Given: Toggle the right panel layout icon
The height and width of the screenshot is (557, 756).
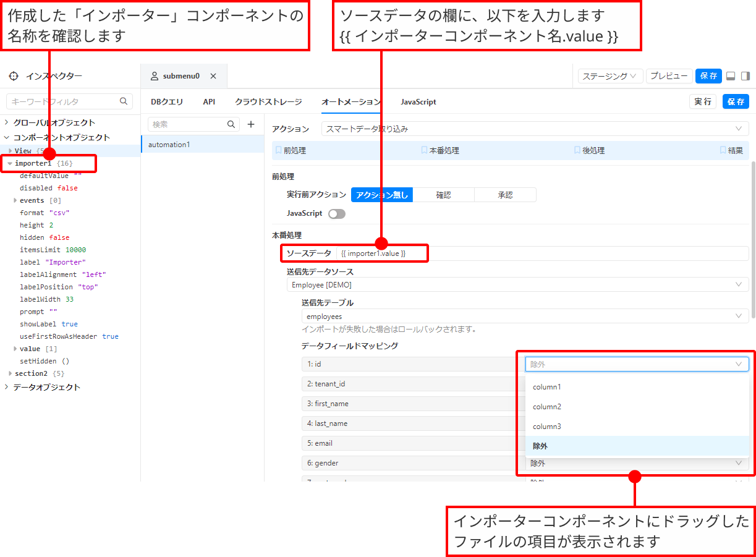Looking at the screenshot, I should [x=745, y=76].
